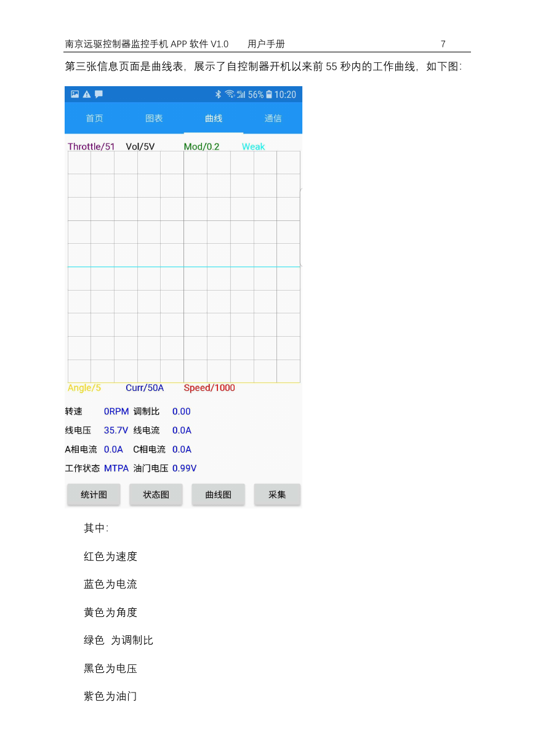Viewport: 535px width, 756px height.
Task: Click the MTPA working state value
Action: [116, 468]
